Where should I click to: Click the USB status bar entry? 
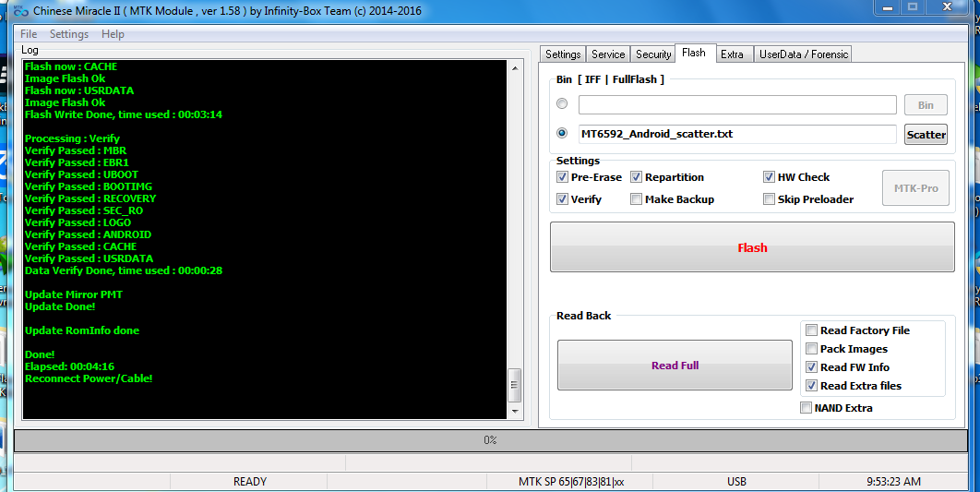(736, 481)
